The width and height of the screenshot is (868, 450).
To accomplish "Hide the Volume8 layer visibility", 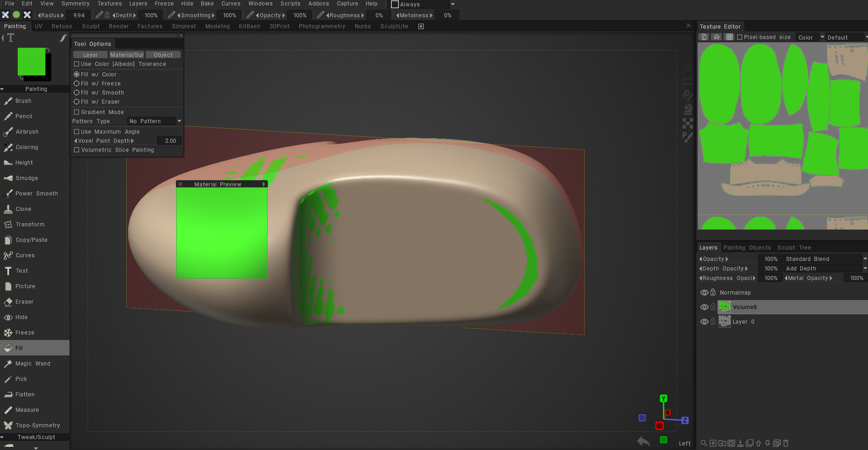I will [x=704, y=307].
